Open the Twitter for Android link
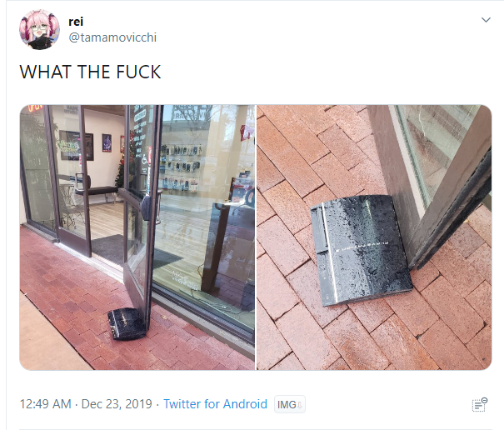 click(x=216, y=404)
